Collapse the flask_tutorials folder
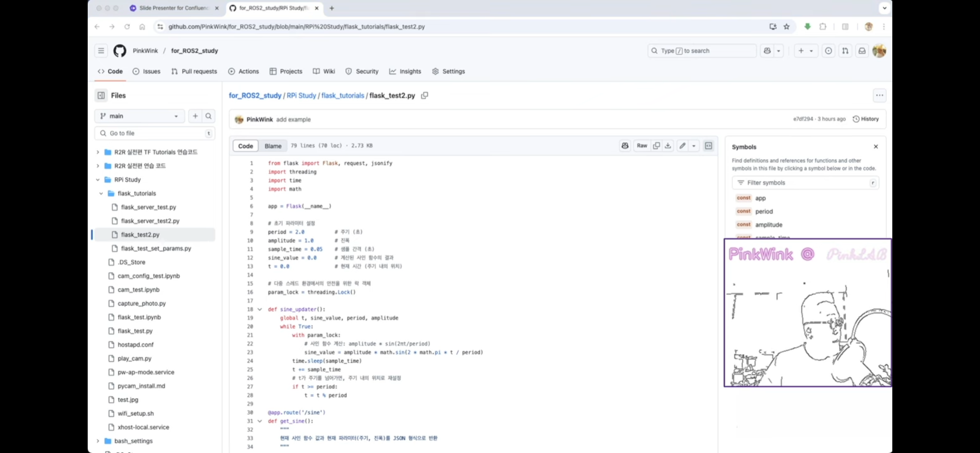 (101, 193)
